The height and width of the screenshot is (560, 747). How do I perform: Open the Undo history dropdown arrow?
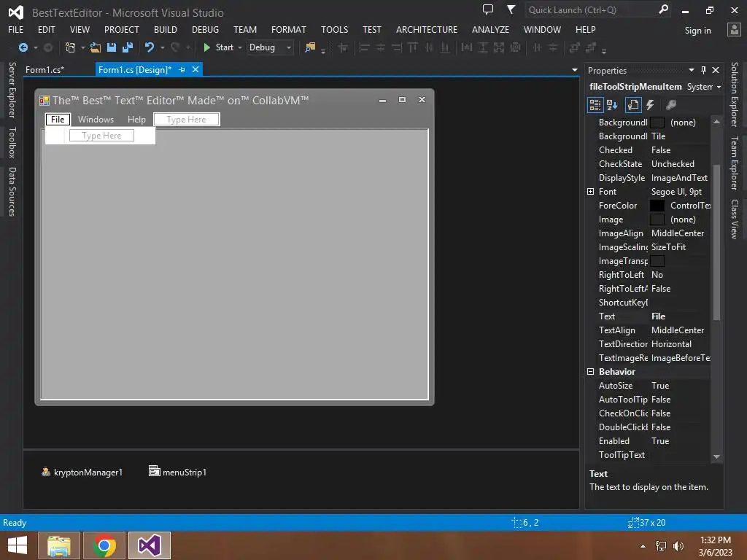(x=163, y=47)
